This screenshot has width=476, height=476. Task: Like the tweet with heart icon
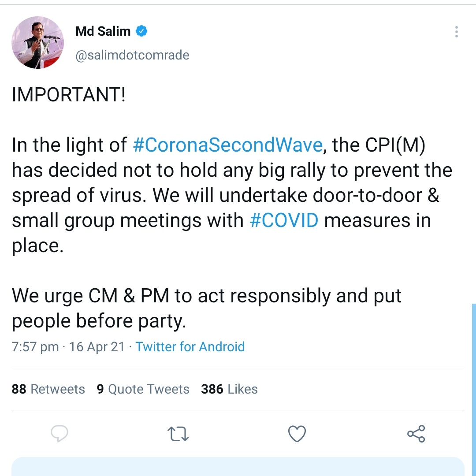coord(297,434)
